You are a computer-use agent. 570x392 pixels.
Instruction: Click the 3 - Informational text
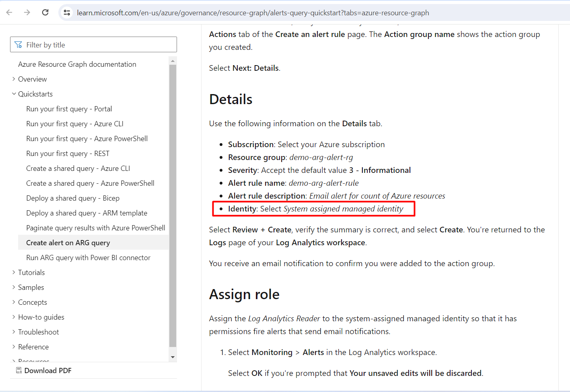tap(380, 170)
